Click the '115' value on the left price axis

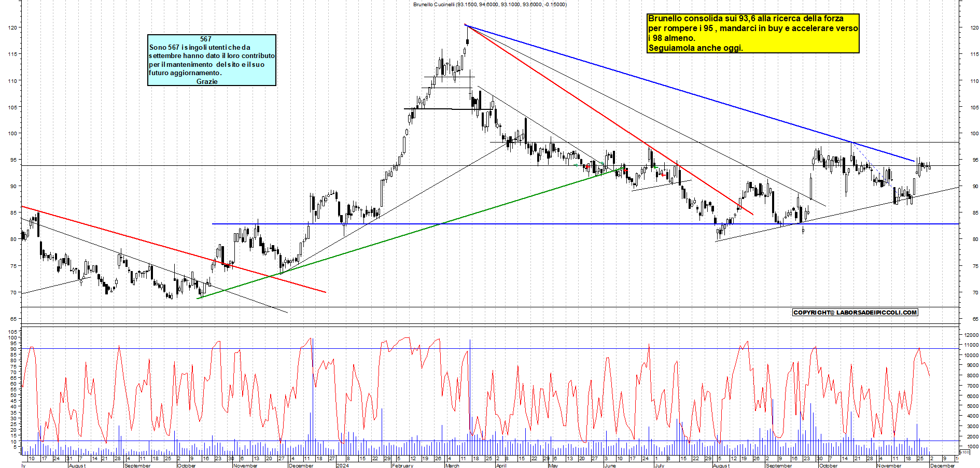click(13, 54)
